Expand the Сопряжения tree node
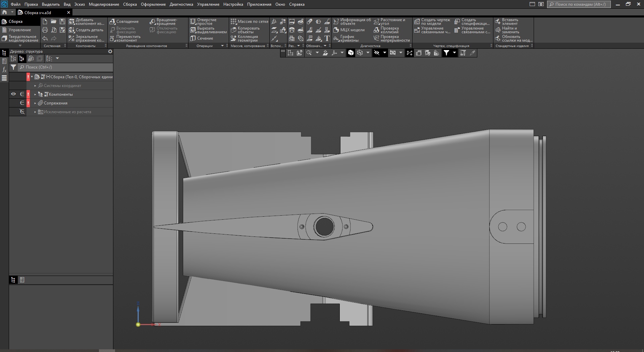Viewport: 644px width, 352px height. (35, 103)
